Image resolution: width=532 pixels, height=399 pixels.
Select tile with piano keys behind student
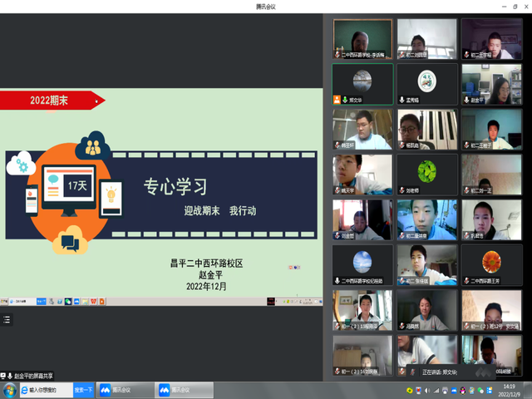(x=427, y=130)
